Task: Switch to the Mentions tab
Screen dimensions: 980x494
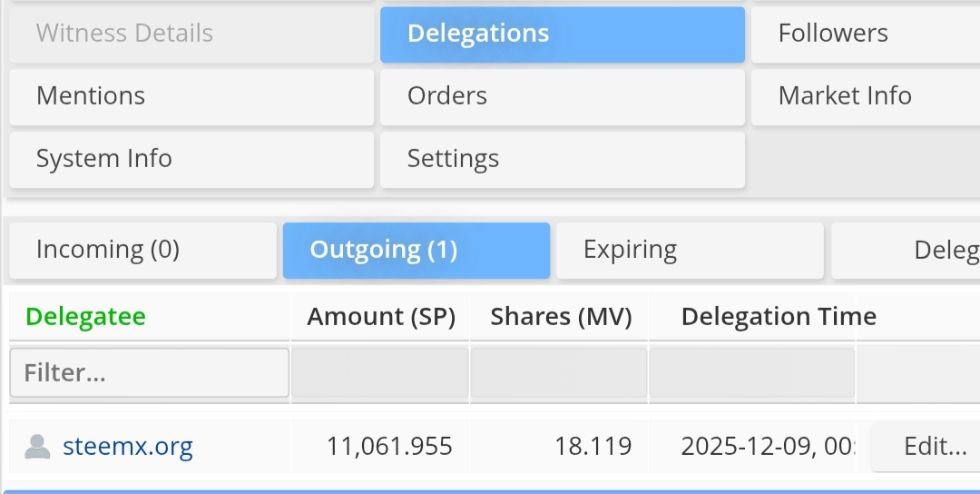Action: [191, 97]
